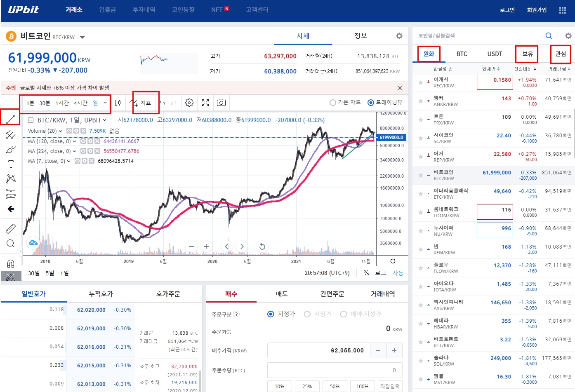This screenshot has width=575, height=392.
Task: Select the trend line drawing tool
Action: point(11,120)
